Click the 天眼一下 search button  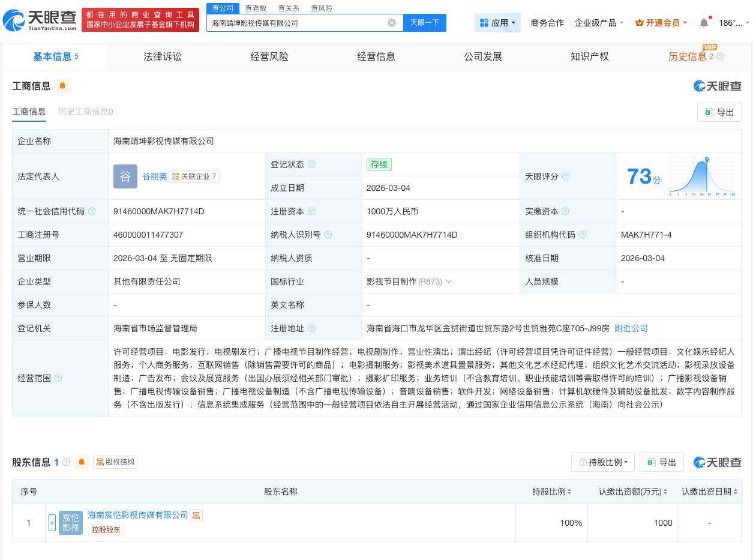point(425,22)
